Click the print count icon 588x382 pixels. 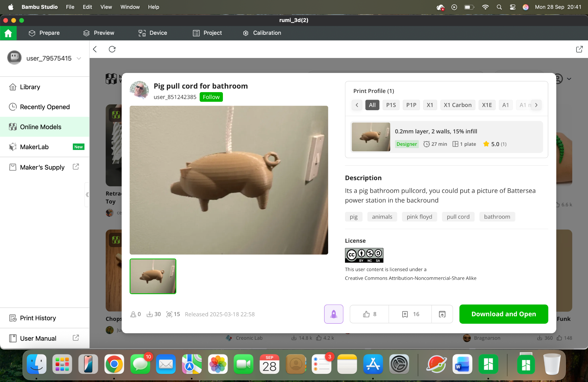click(x=169, y=314)
